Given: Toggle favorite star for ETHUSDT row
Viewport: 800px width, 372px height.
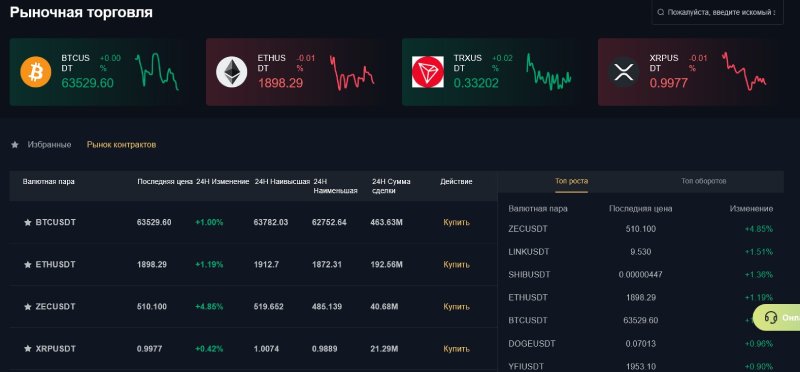Looking at the screenshot, I should 28,265.
